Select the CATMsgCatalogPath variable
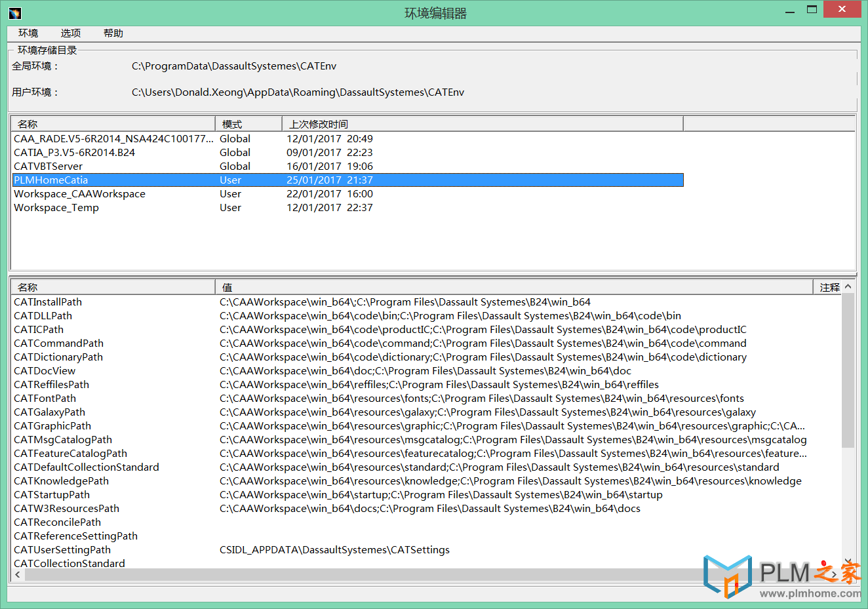The width and height of the screenshot is (868, 609). pyautogui.click(x=63, y=440)
